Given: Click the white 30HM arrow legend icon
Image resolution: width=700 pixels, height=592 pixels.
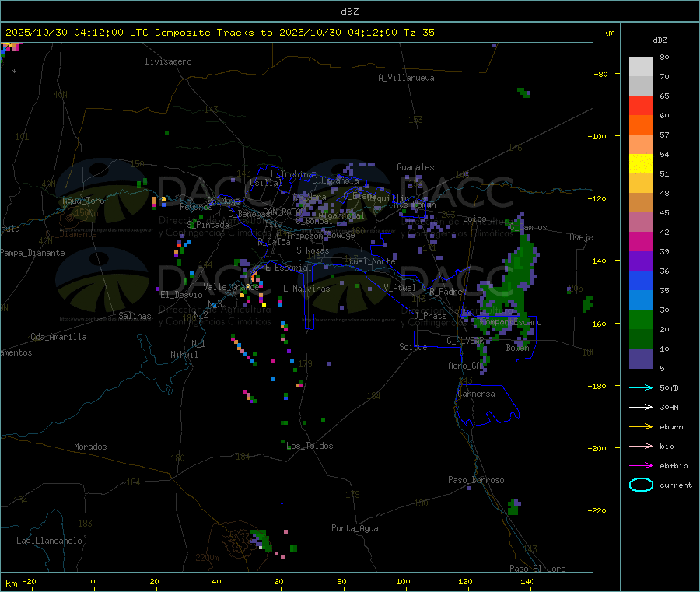Looking at the screenshot, I should point(641,407).
